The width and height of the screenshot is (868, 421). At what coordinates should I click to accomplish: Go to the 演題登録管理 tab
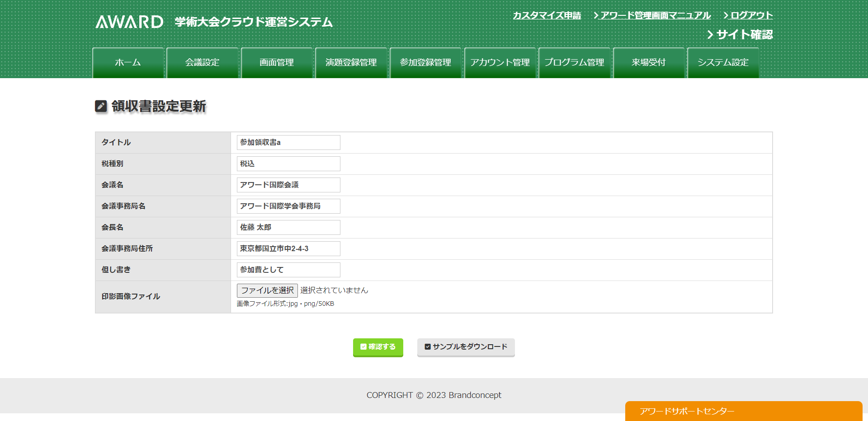(351, 63)
